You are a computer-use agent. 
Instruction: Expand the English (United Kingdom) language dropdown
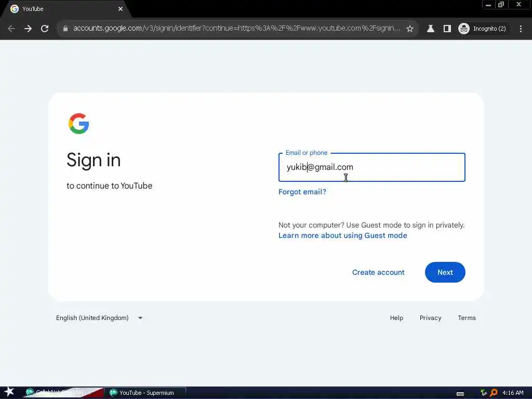(99, 318)
